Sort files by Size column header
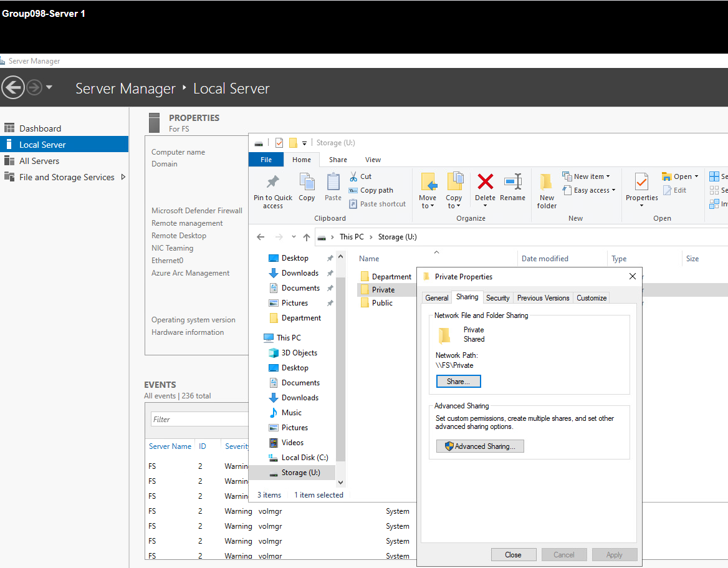728x568 pixels. (692, 259)
